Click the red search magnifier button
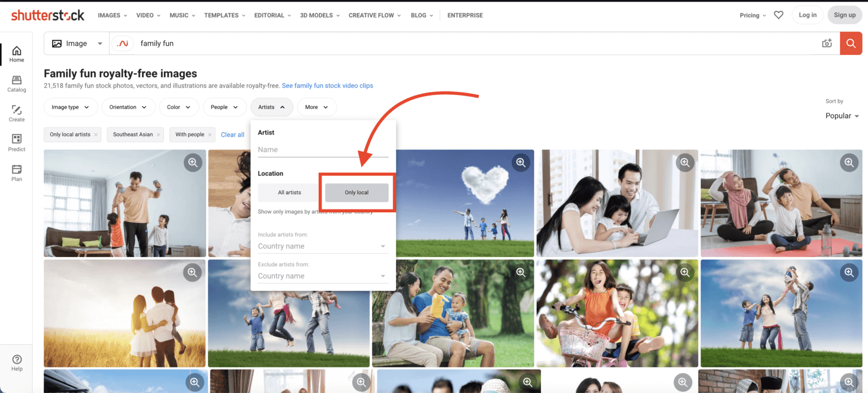Screen dimensions: 868x393 pos(850,43)
